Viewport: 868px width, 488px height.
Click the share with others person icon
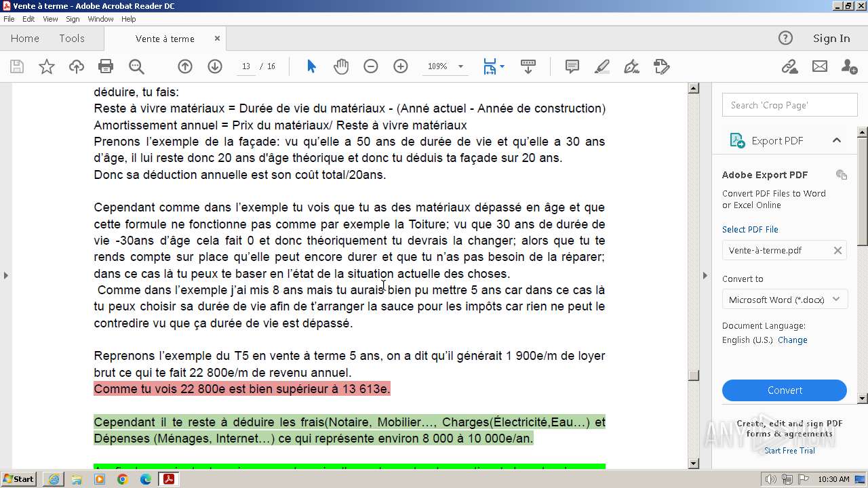(x=849, y=66)
